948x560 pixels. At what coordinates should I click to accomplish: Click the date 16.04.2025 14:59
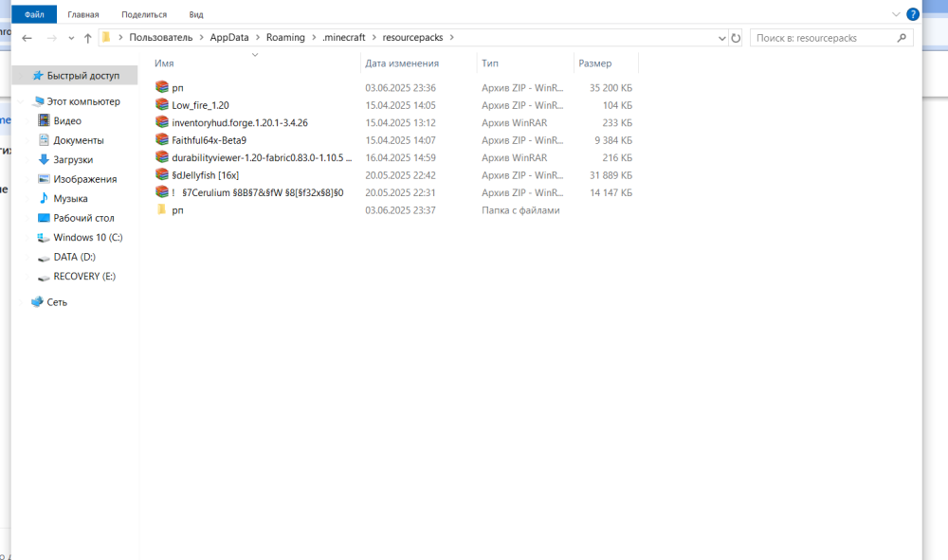[x=400, y=157]
